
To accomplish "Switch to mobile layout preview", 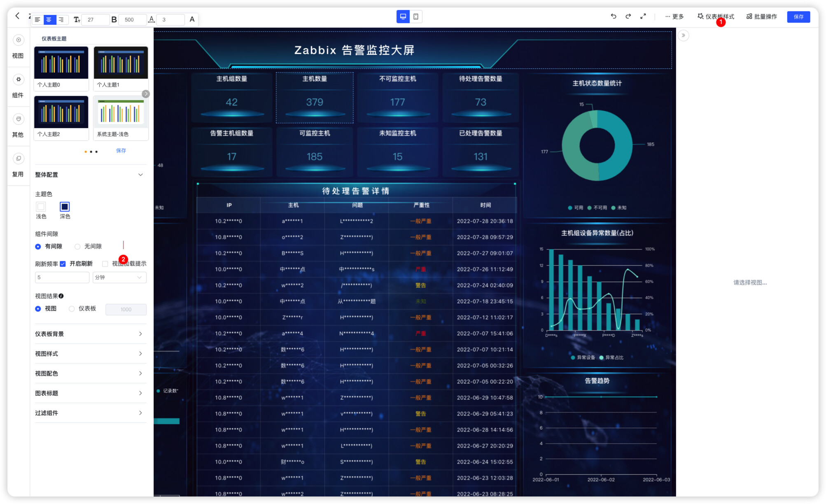I will pyautogui.click(x=416, y=16).
